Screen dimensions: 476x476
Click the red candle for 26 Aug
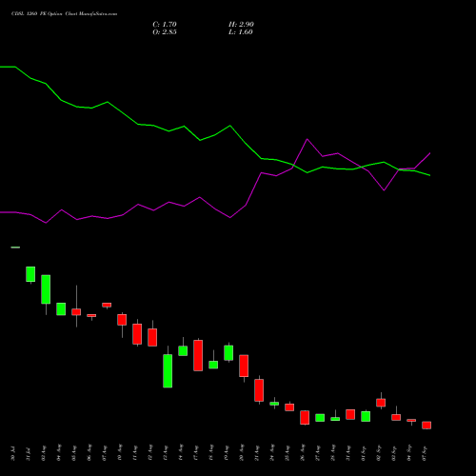point(305,418)
